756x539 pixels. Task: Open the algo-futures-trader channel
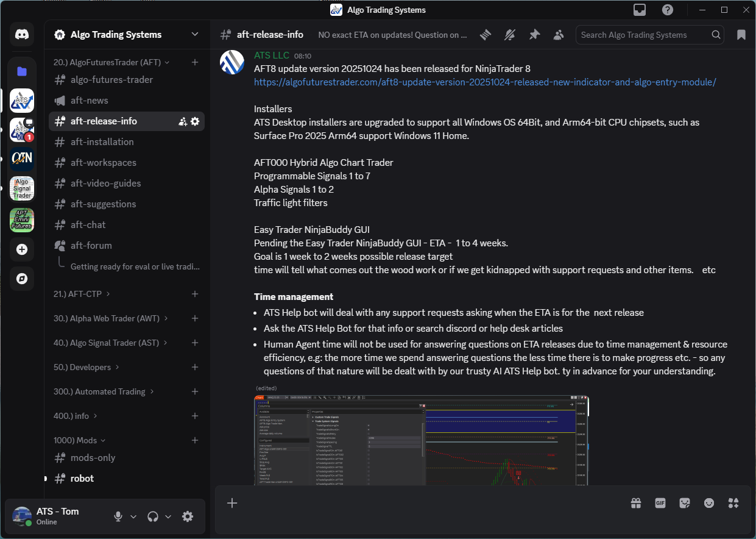[x=127, y=80]
